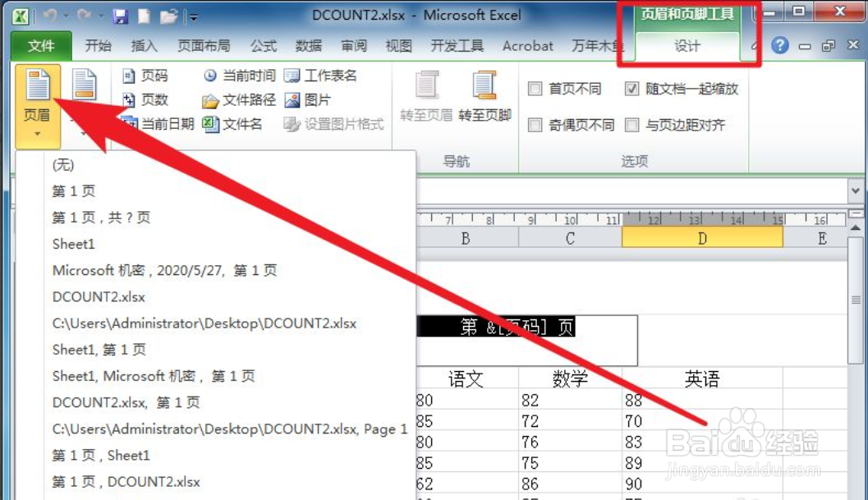Choose 'DCOUNT2.xlsx' header preset
Image resolution: width=868 pixels, height=500 pixels.
[x=216, y=296]
